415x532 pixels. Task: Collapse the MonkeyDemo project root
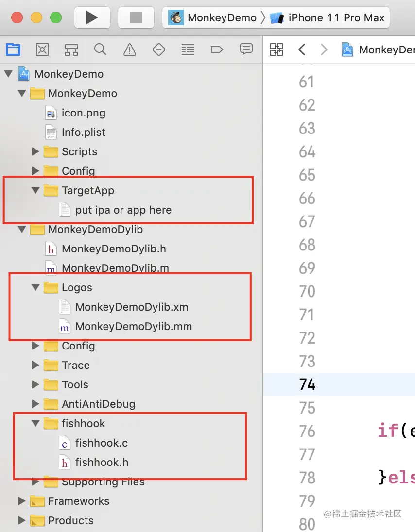coord(8,74)
